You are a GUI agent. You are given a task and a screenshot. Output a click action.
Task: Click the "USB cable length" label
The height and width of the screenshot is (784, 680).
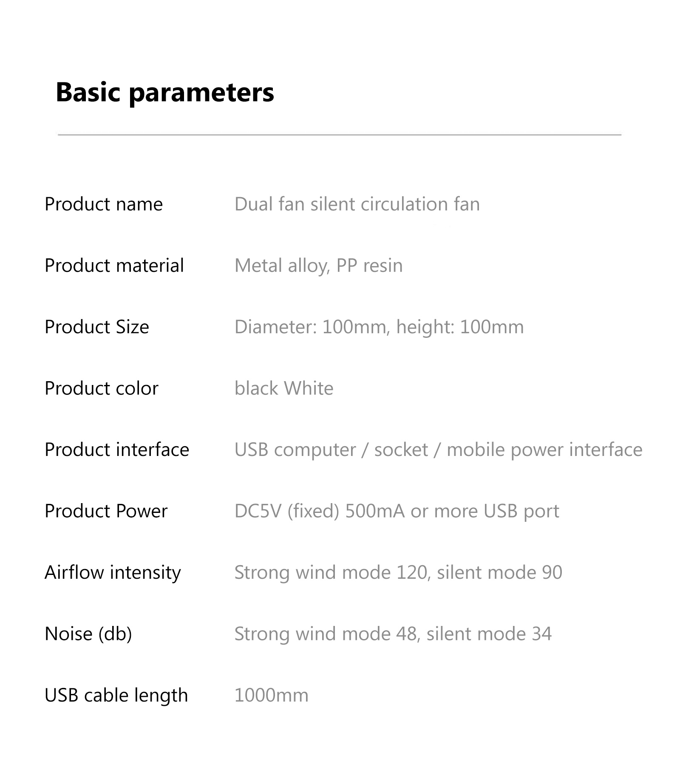pos(116,695)
